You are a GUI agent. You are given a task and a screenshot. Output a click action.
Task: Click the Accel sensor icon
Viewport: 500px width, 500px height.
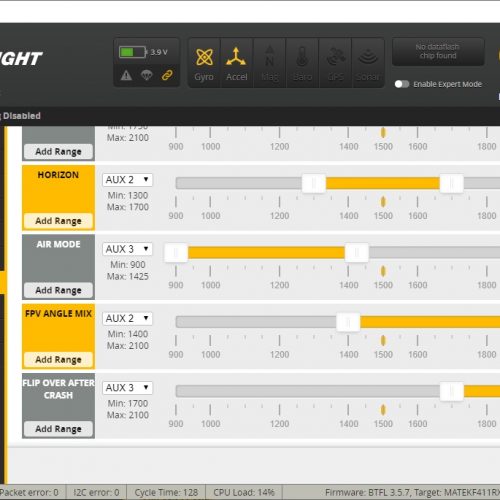pyautogui.click(x=236, y=63)
